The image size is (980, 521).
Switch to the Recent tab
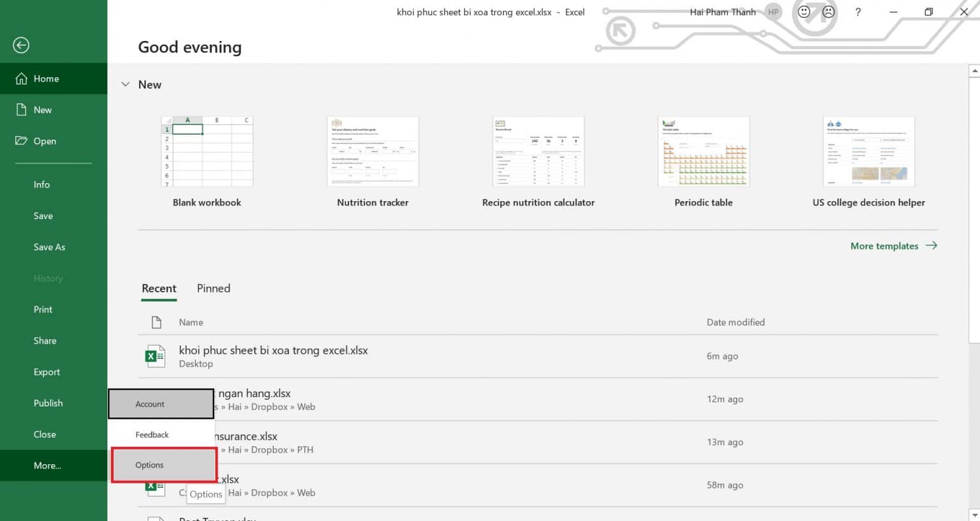click(159, 289)
